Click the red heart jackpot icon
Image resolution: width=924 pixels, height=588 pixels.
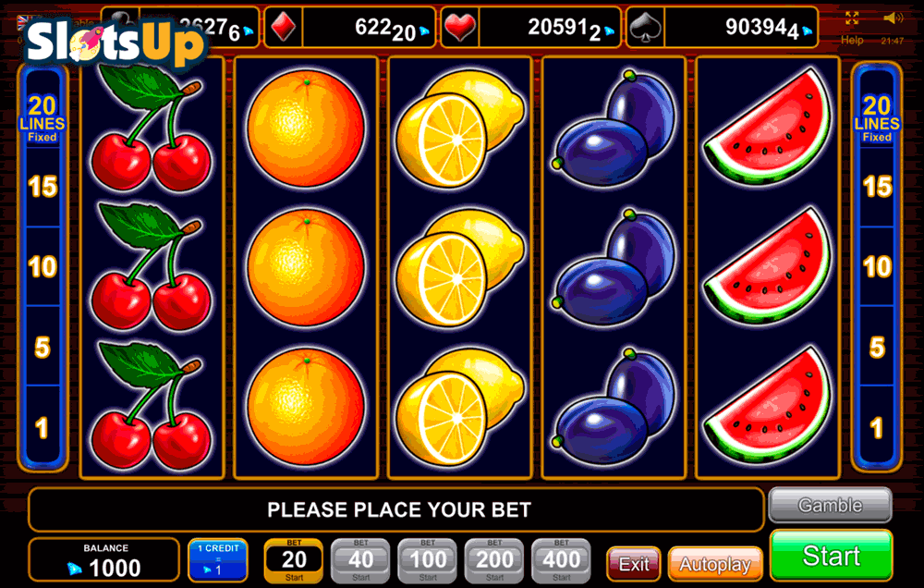click(460, 28)
